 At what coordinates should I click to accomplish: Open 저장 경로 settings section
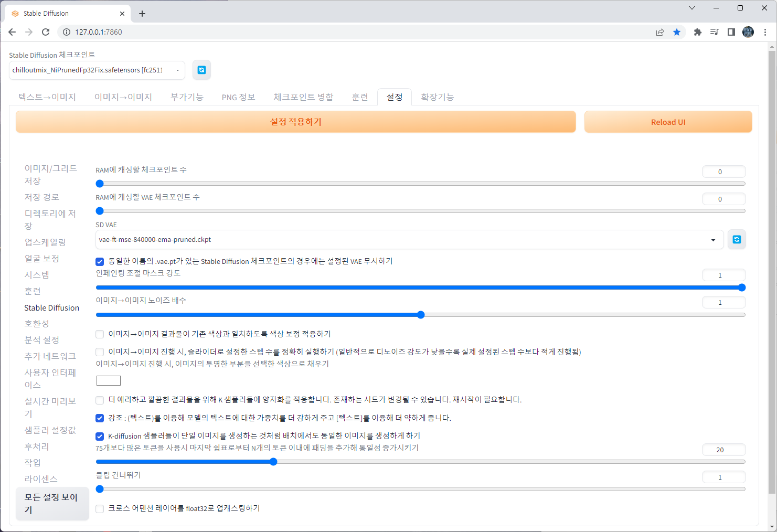pyautogui.click(x=42, y=197)
